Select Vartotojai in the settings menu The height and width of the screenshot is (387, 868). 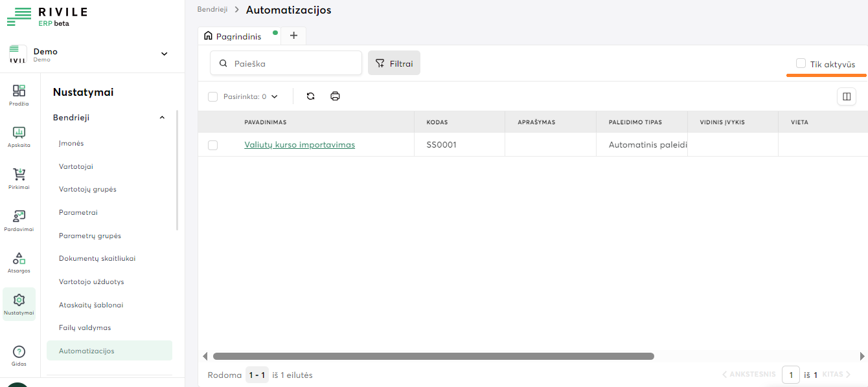click(76, 166)
